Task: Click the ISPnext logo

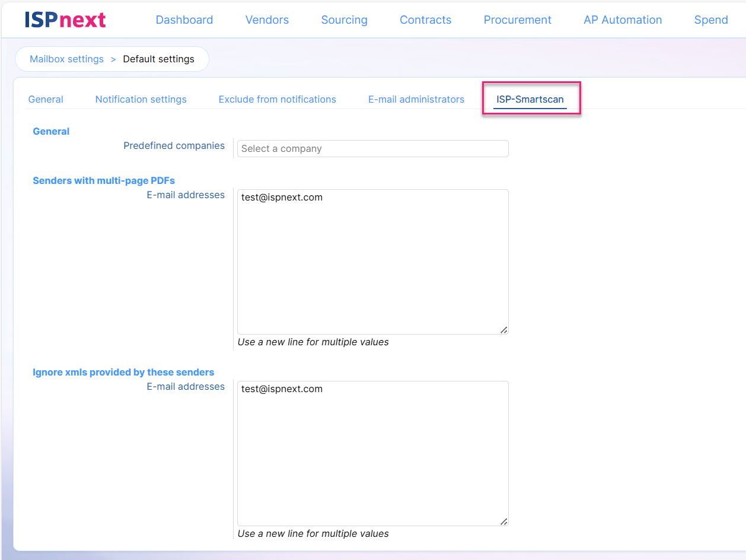Action: [x=65, y=20]
